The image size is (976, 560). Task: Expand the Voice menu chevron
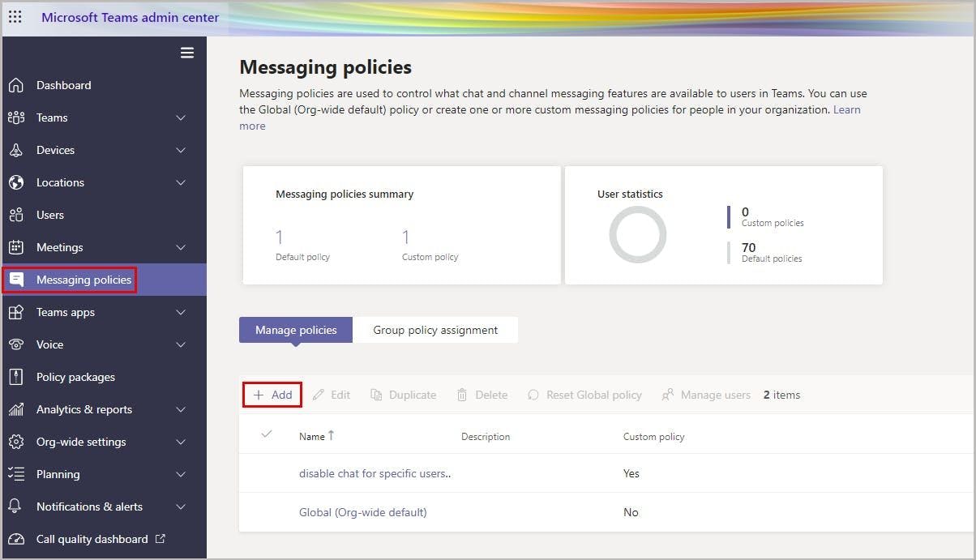pyautogui.click(x=181, y=344)
